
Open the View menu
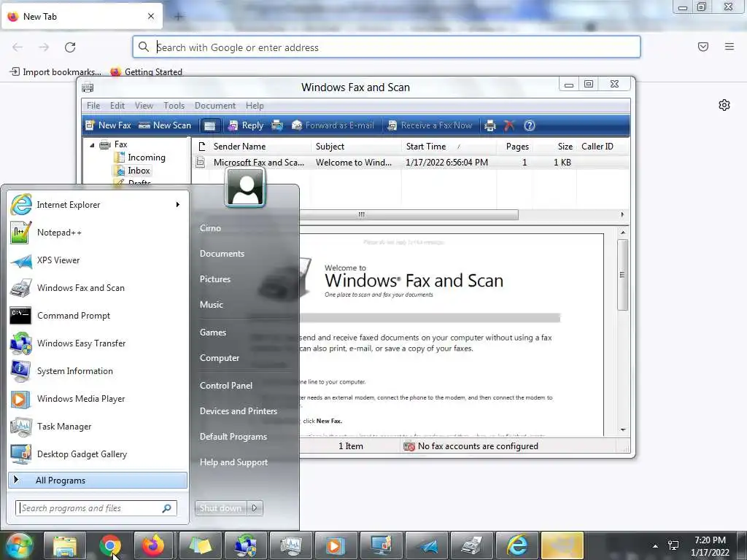[144, 106]
